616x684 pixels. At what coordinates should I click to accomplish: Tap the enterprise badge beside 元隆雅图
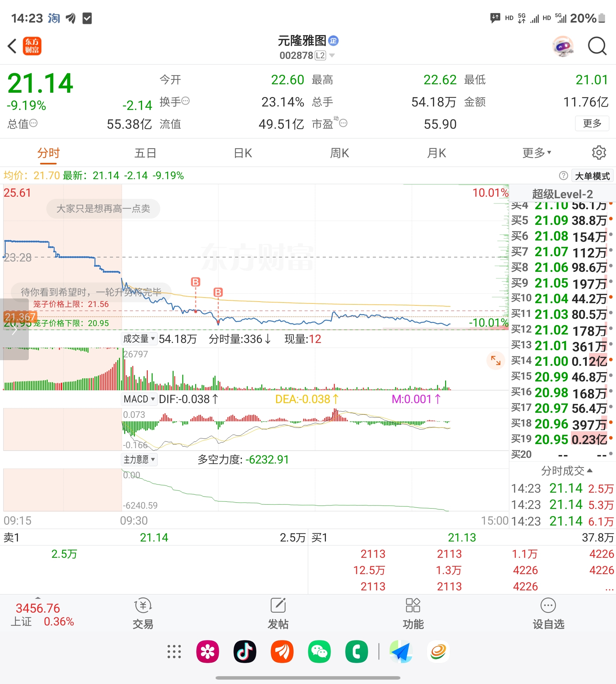click(333, 41)
